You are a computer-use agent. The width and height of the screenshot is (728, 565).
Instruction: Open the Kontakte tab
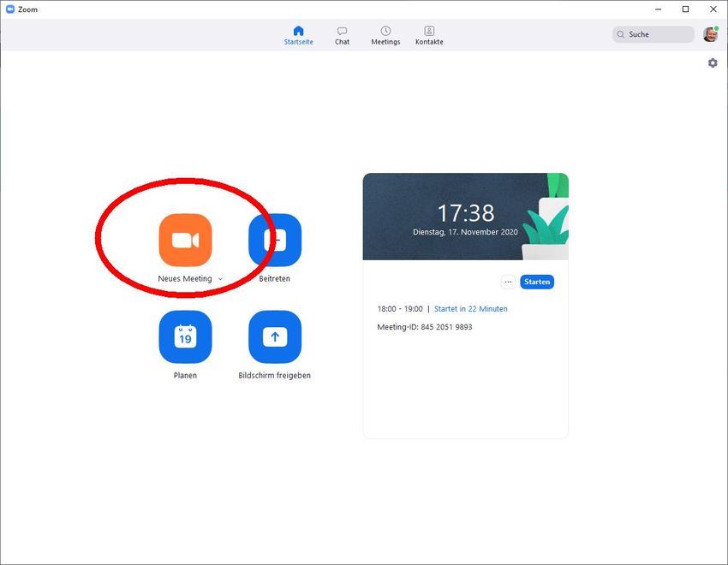pos(429,35)
